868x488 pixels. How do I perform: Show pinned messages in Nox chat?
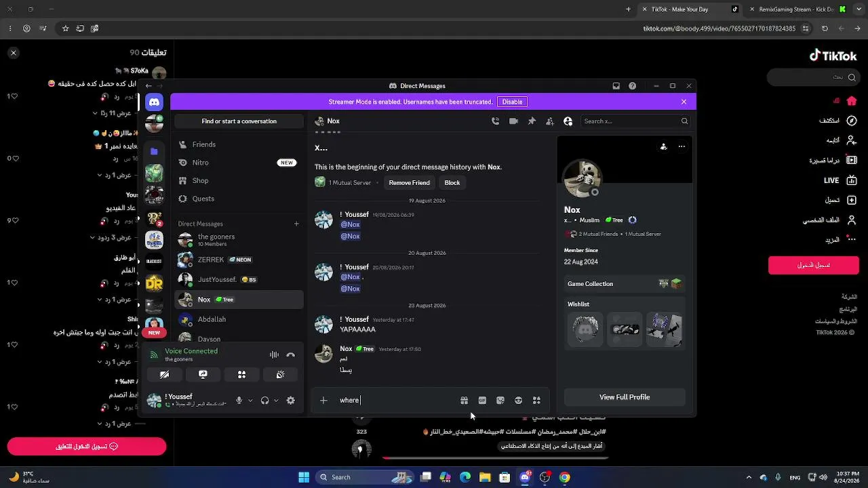pos(532,121)
